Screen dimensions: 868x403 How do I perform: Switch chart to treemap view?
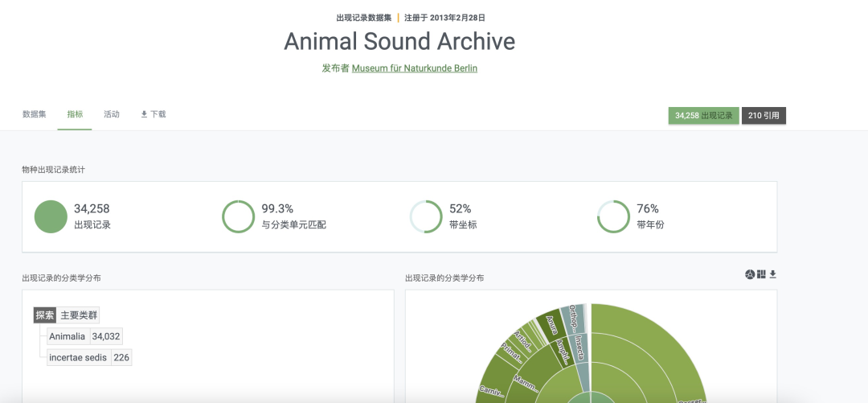tap(761, 275)
